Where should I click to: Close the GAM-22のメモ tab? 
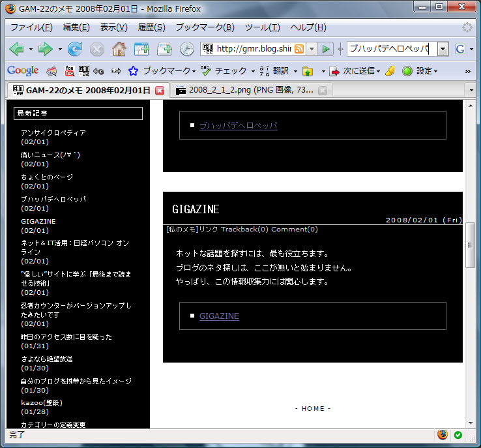click(x=160, y=91)
